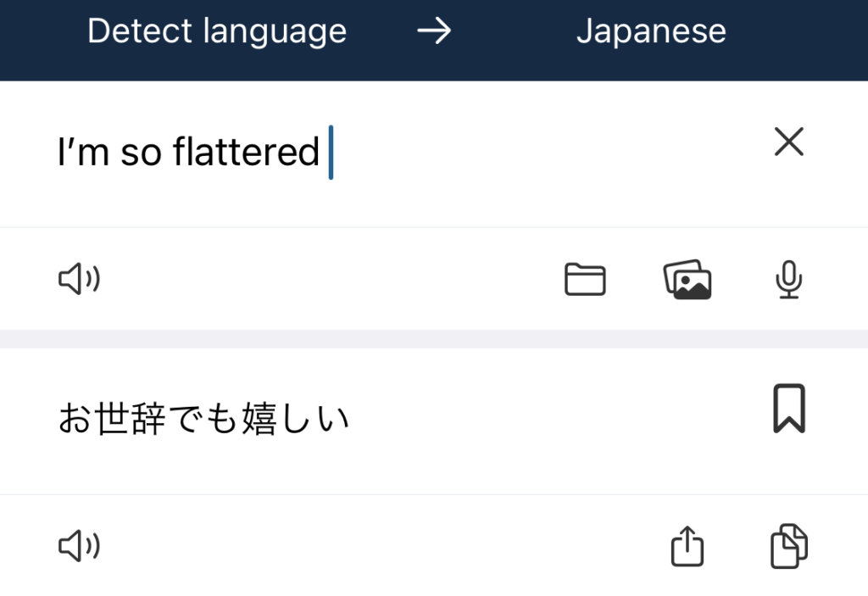This screenshot has height=596, width=868.
Task: Open the Japanese target language selector
Action: (x=650, y=32)
